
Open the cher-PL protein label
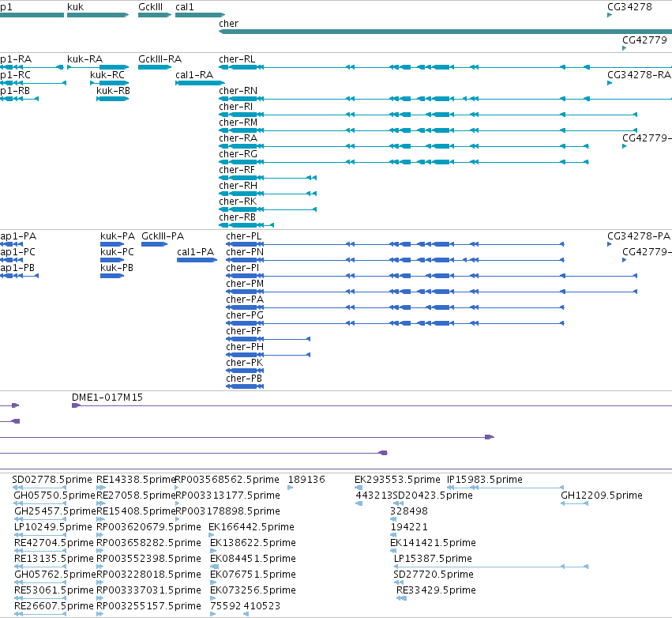click(244, 236)
